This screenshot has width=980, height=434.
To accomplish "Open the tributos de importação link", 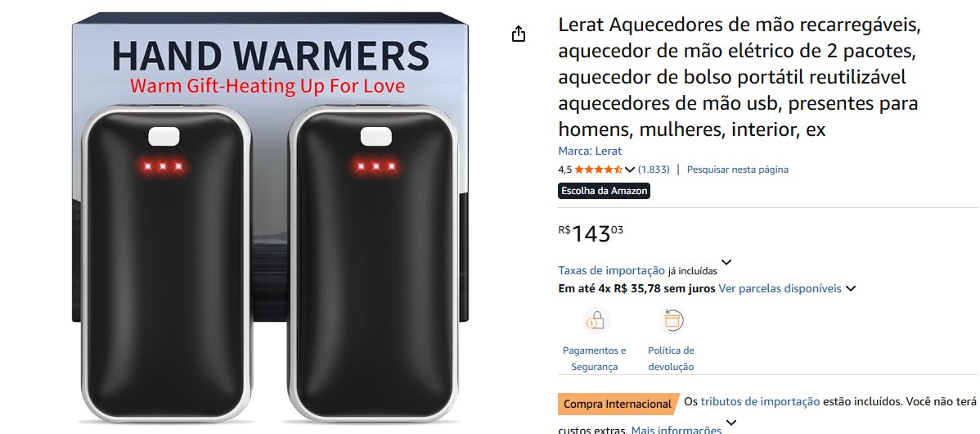I will coord(760,402).
